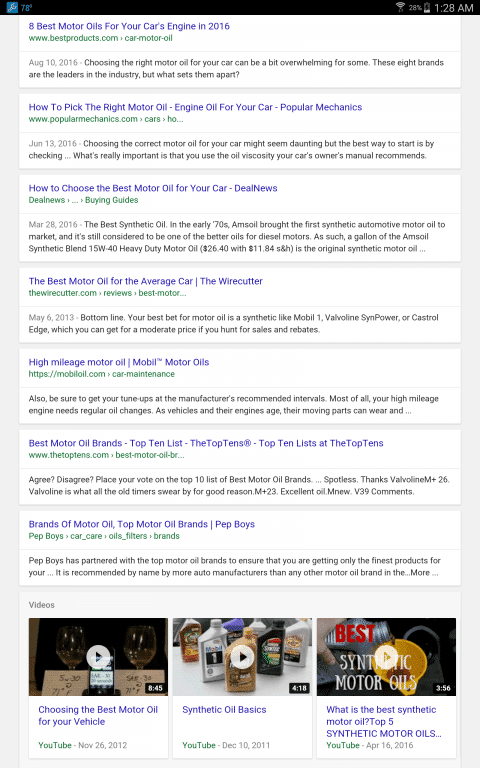Open Pep Boys Brands Of Motor Oil link

[142, 524]
